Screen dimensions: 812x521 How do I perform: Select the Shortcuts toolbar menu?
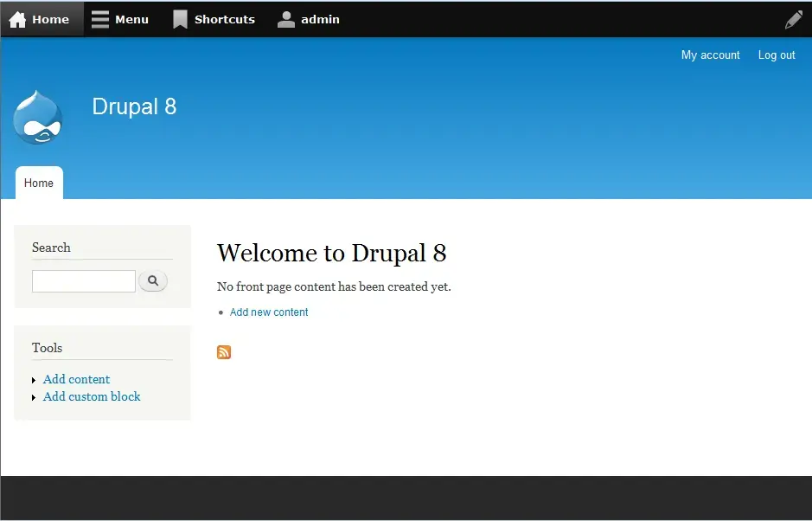click(225, 18)
